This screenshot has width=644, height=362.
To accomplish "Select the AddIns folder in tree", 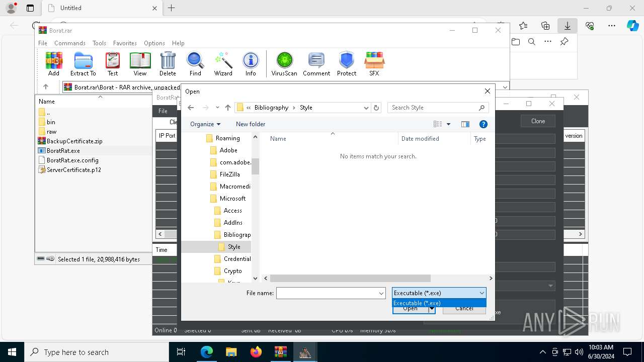I will coord(233,223).
